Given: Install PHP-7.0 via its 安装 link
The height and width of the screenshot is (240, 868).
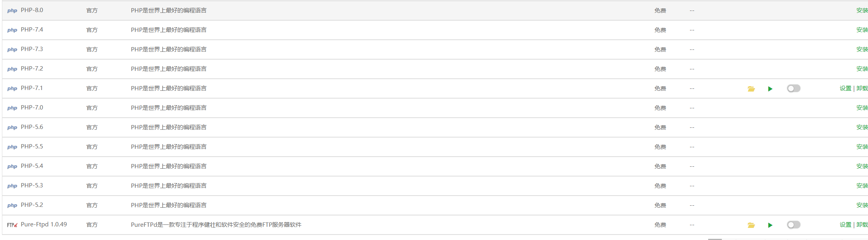Looking at the screenshot, I should click(x=862, y=108).
